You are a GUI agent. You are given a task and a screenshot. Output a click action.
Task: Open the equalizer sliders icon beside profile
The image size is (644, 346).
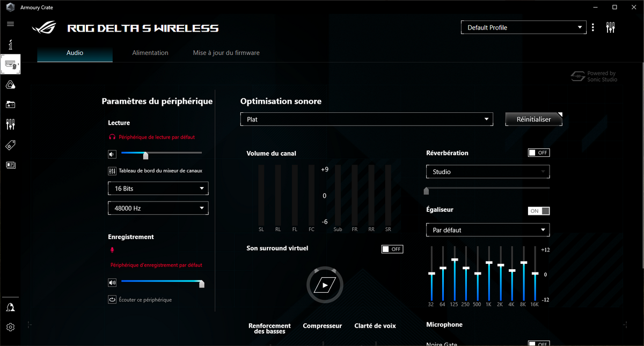coord(610,27)
